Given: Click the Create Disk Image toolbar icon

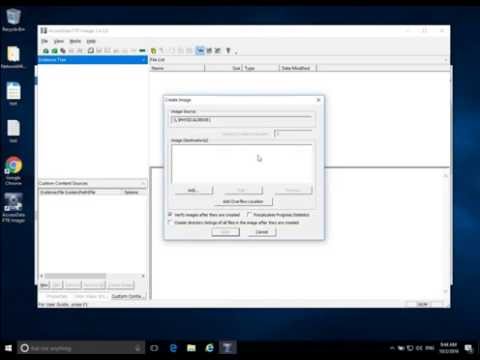Looking at the screenshot, I should point(91,51).
